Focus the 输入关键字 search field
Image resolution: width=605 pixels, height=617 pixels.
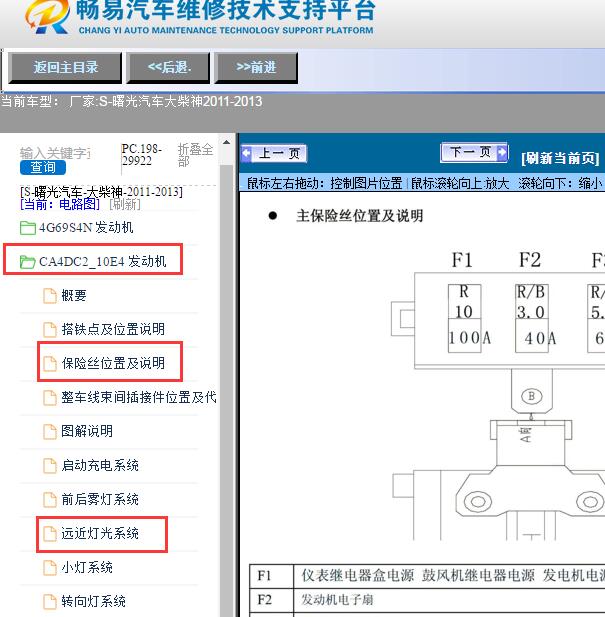pos(56,153)
